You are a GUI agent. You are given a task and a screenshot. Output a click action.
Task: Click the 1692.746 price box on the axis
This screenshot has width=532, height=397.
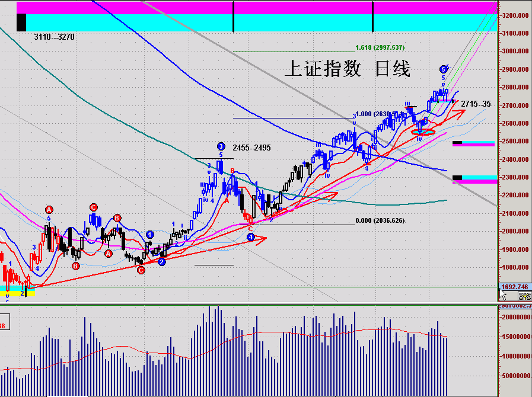514,287
